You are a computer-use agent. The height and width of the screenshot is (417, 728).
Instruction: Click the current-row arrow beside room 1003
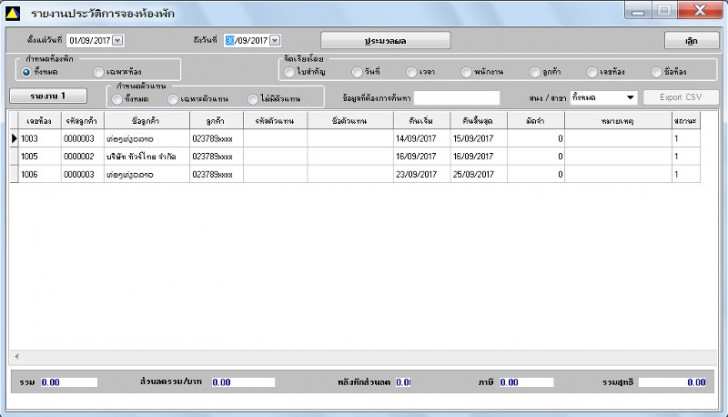click(14, 138)
